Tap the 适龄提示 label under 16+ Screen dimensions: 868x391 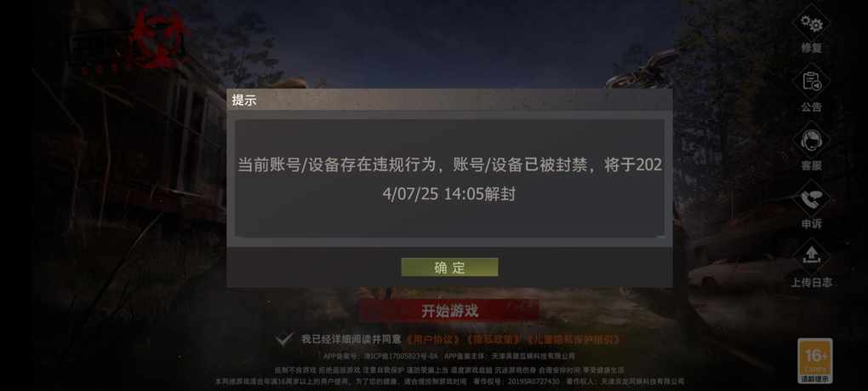tap(815, 379)
